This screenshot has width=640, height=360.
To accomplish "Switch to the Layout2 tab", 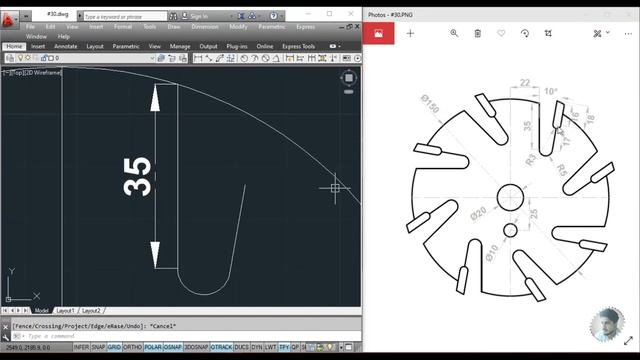I will pyautogui.click(x=91, y=311).
